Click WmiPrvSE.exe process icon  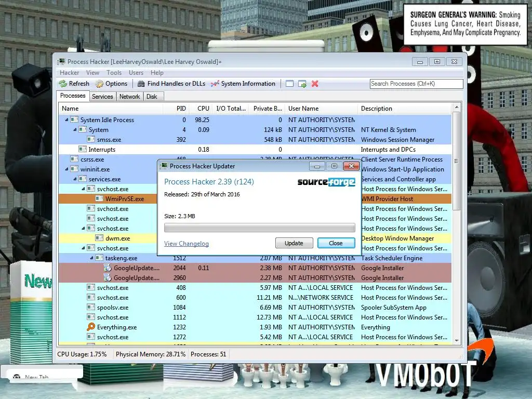click(x=99, y=199)
